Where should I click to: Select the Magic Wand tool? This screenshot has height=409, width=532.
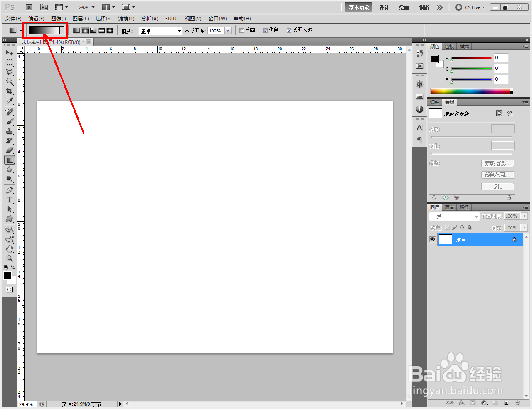point(10,81)
